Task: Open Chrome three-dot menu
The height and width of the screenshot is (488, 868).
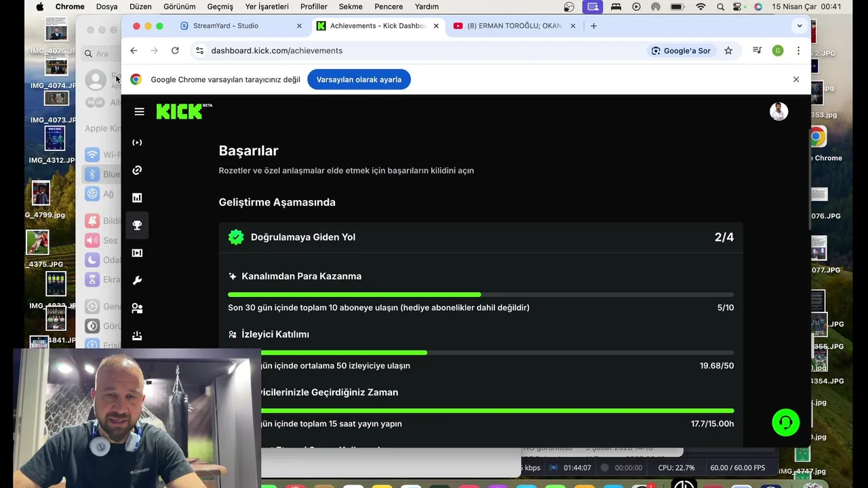Action: pyautogui.click(x=798, y=51)
